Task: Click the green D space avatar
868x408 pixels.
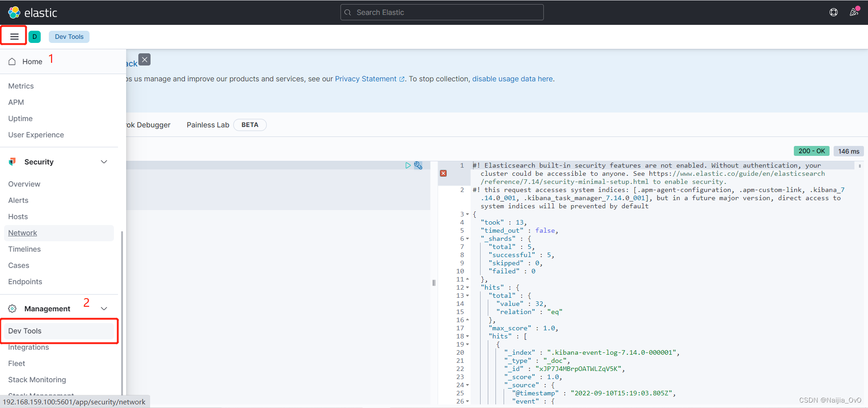Action: click(x=34, y=37)
